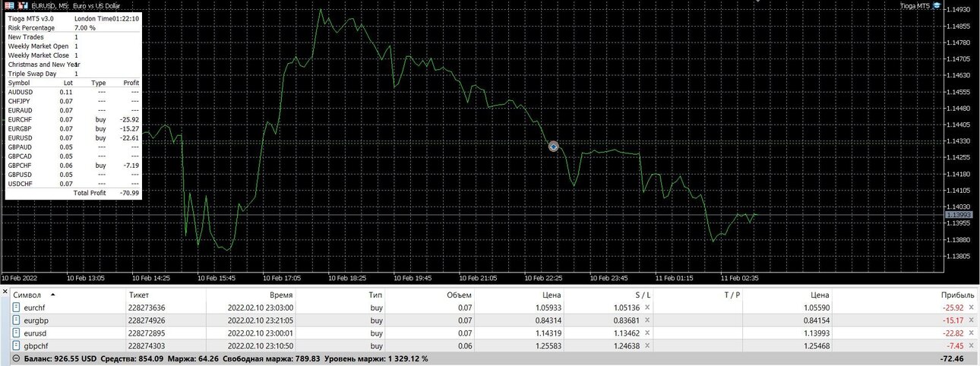Select the eurchf symbol cell
The image size is (980, 366).
click(35, 308)
